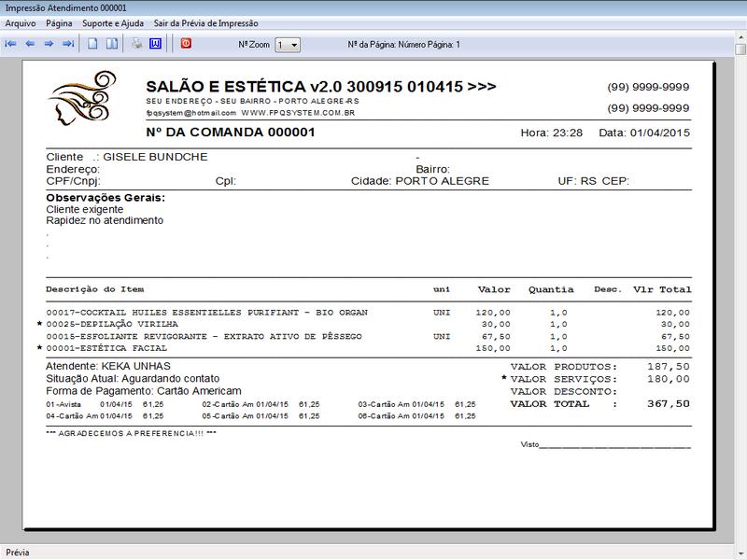Click 'fpqsystem@hotmail.com' email text
The width and height of the screenshot is (747, 560).
click(191, 113)
